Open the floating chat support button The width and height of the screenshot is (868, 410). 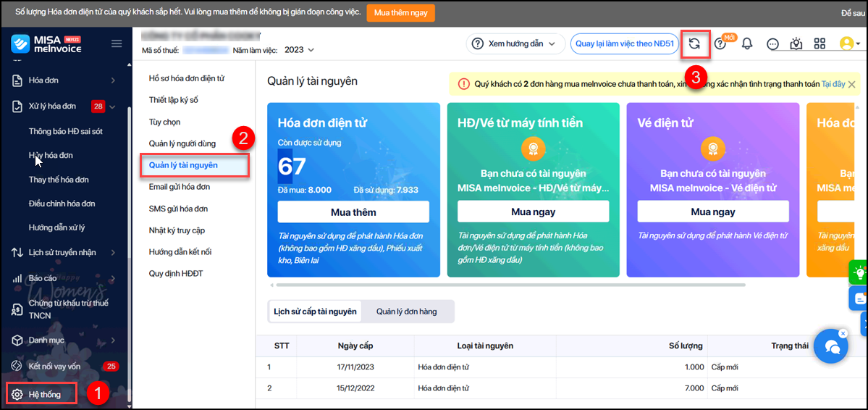(x=830, y=346)
